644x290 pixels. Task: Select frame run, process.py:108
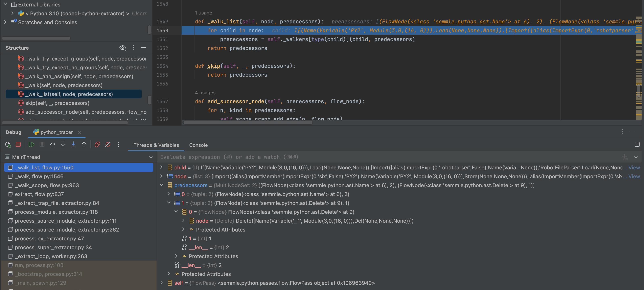(x=78, y=265)
